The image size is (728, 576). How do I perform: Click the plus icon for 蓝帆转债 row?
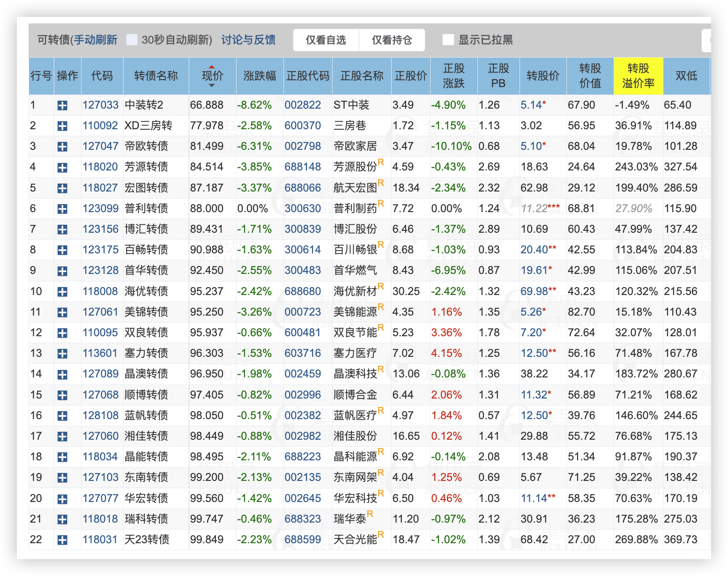(62, 416)
